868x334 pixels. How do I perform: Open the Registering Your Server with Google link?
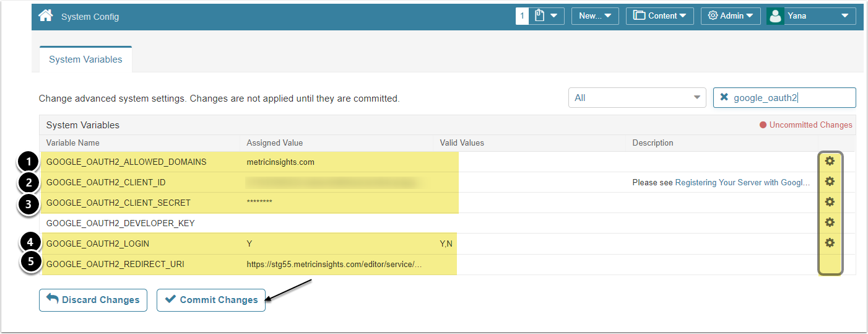coord(742,183)
